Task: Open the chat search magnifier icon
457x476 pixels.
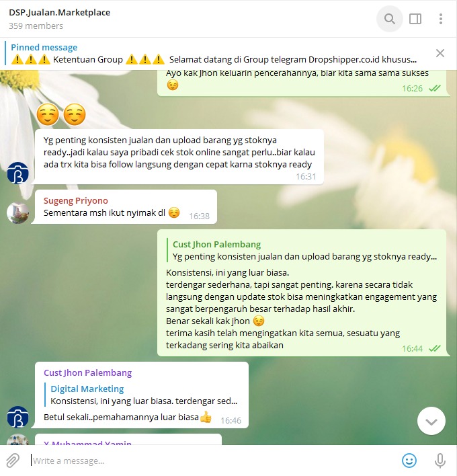Action: (389, 19)
